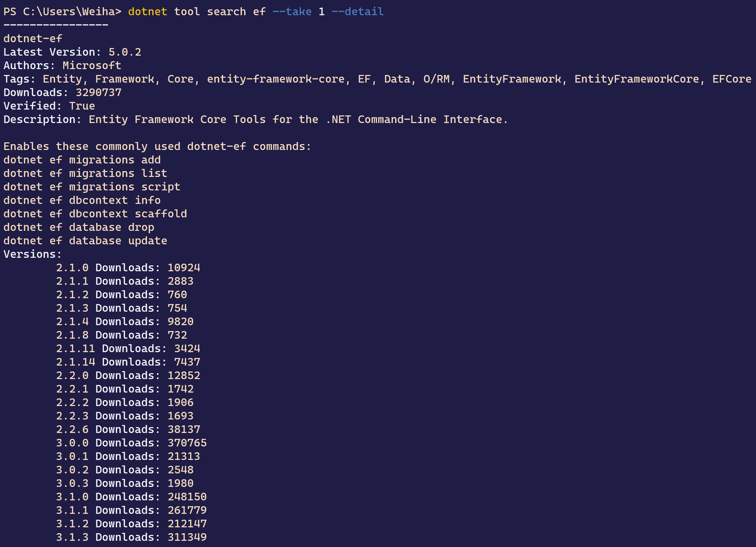Click the 'Verified: True' line
This screenshot has width=756, height=547.
coord(49,106)
